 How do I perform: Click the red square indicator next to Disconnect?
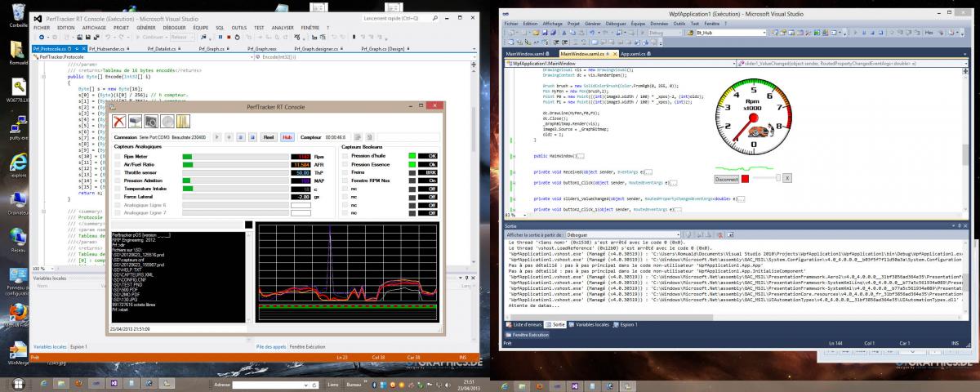tap(746, 178)
